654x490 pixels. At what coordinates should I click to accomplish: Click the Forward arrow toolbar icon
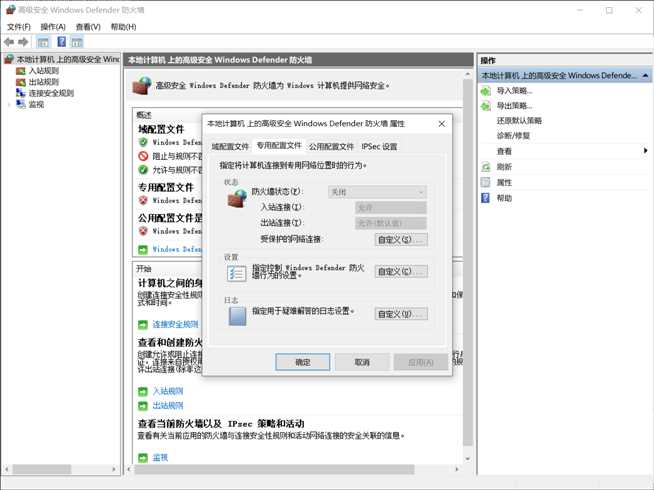[23, 42]
